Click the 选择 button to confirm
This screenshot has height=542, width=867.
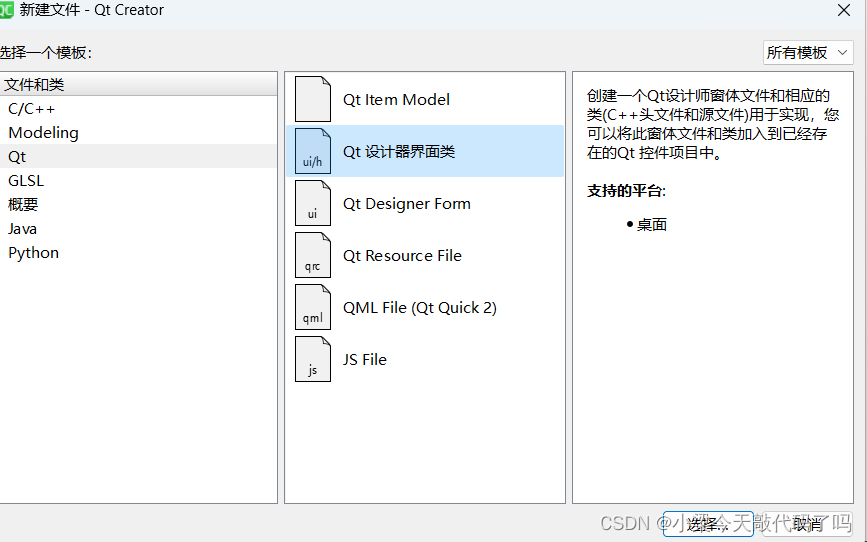(708, 523)
